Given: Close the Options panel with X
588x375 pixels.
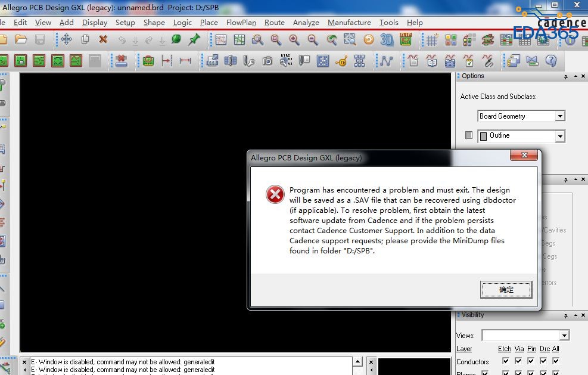Looking at the screenshot, I should click(583, 76).
